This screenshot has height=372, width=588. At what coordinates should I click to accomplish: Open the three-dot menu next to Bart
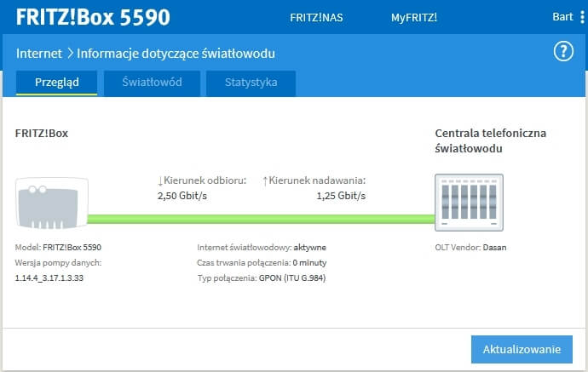pyautogui.click(x=582, y=17)
